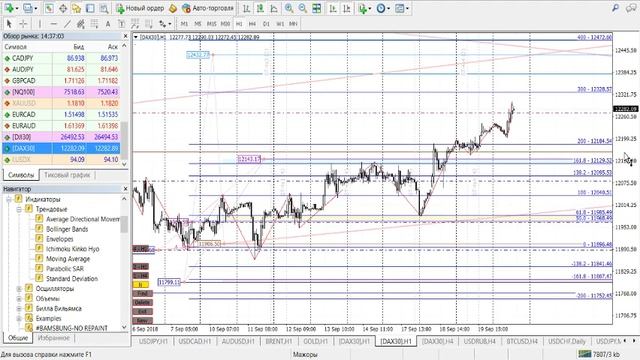The image size is (640, 360).
Task: Open the BRENT,H1 chart tab
Action: tap(279, 341)
